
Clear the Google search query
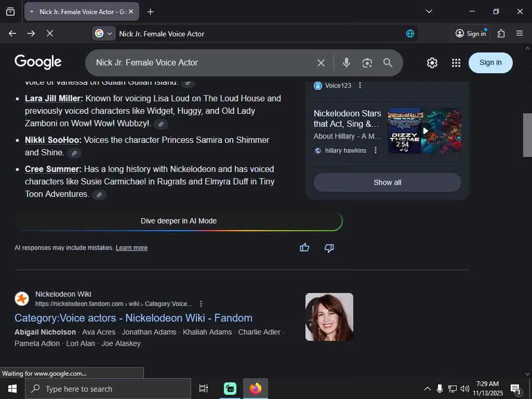tap(321, 63)
